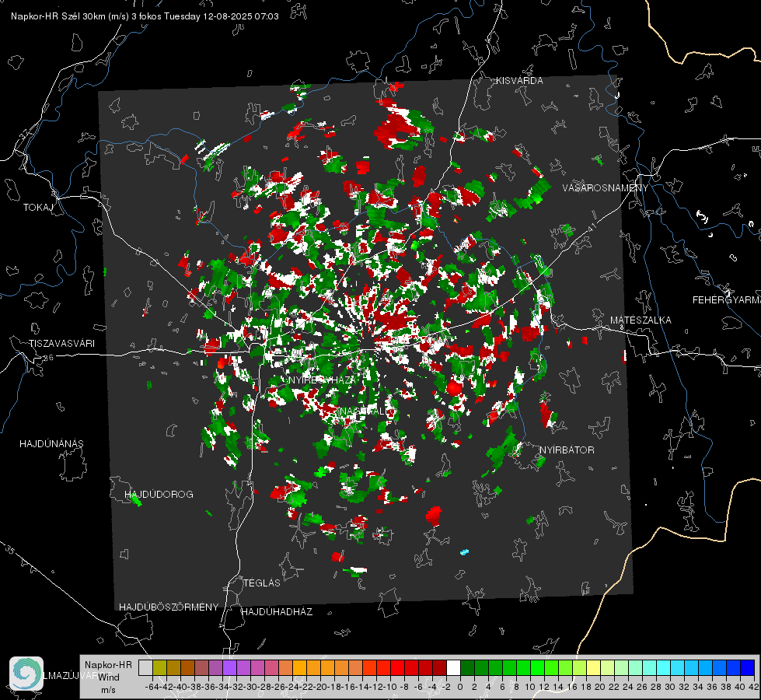
Task: Click the round red echo east of Nagykálló
Action: coord(454,387)
